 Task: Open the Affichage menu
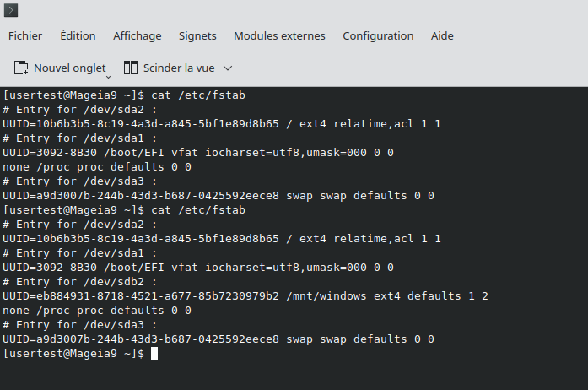pyautogui.click(x=138, y=36)
